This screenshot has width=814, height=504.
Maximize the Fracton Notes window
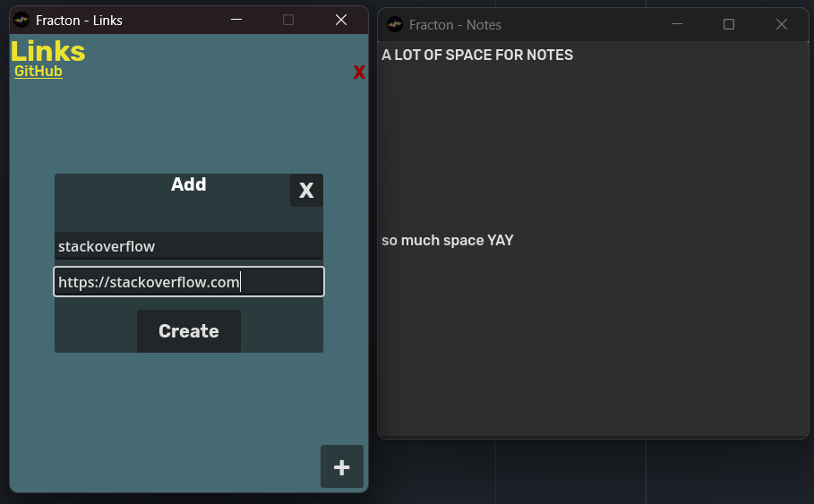click(x=729, y=24)
